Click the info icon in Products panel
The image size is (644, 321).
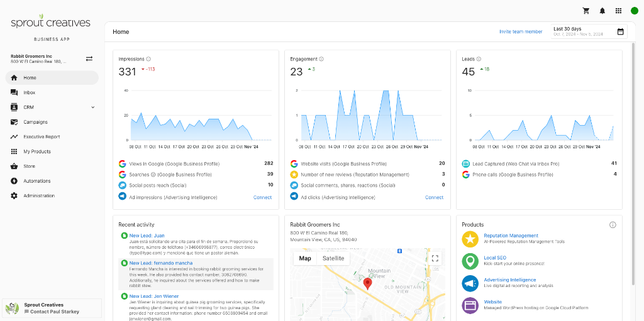click(613, 224)
